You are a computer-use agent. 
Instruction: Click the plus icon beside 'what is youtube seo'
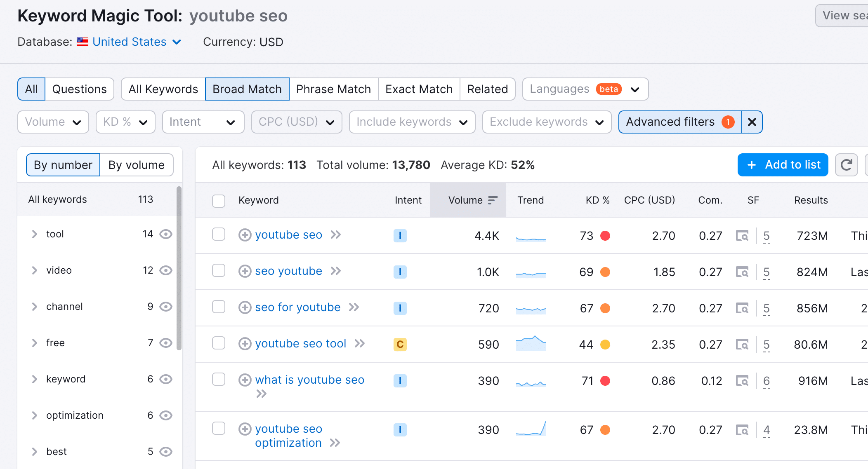pyautogui.click(x=245, y=380)
